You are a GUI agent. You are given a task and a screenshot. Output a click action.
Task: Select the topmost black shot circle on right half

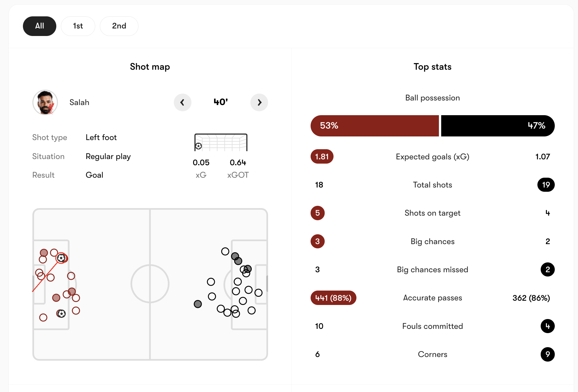pos(225,251)
